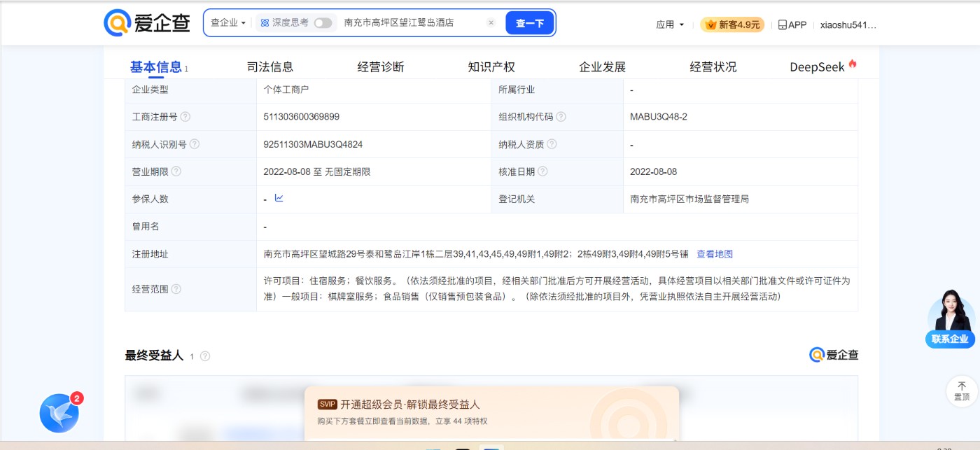
Task: Open the blue bird floating assistant icon
Action: click(59, 413)
